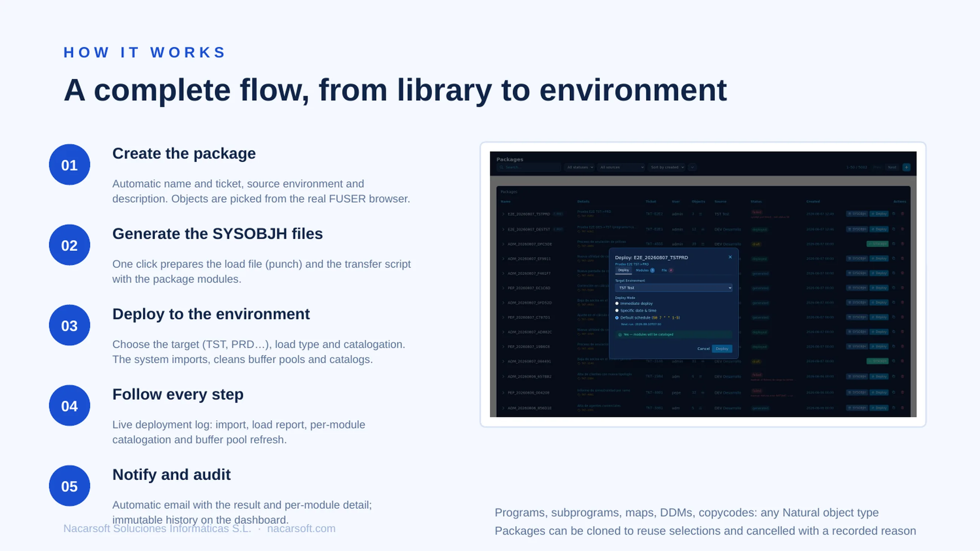Click the delete icon for PEP_20260807_EC1C6D
Screen dimensions: 980x551
pos(902,288)
